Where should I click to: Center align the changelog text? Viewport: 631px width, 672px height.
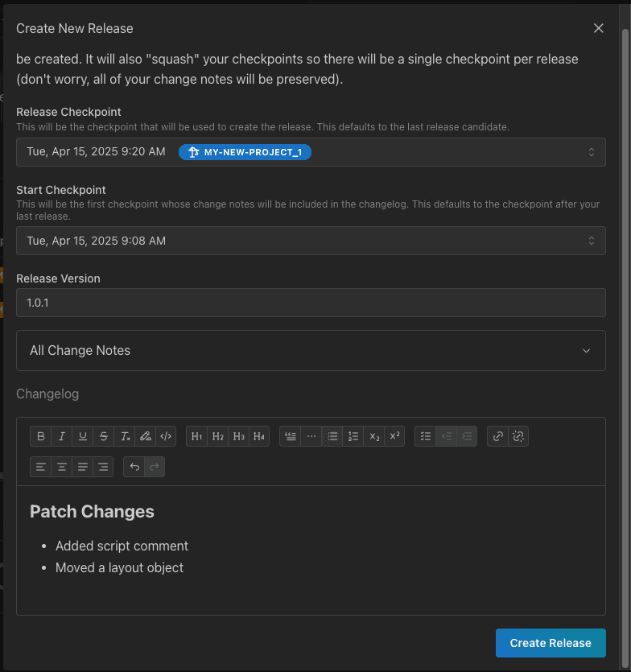tap(62, 467)
